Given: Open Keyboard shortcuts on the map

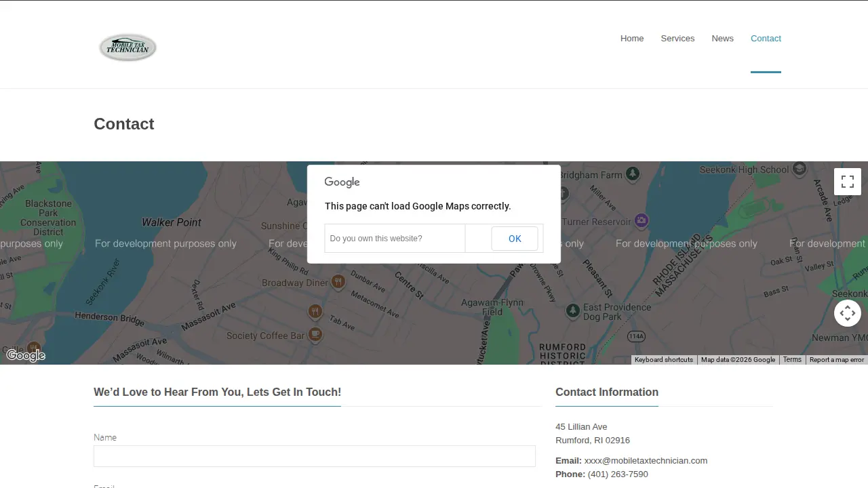Looking at the screenshot, I should click(x=664, y=360).
